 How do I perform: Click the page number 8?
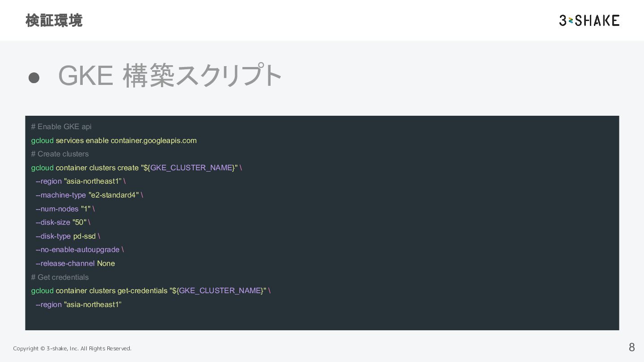(x=631, y=347)
